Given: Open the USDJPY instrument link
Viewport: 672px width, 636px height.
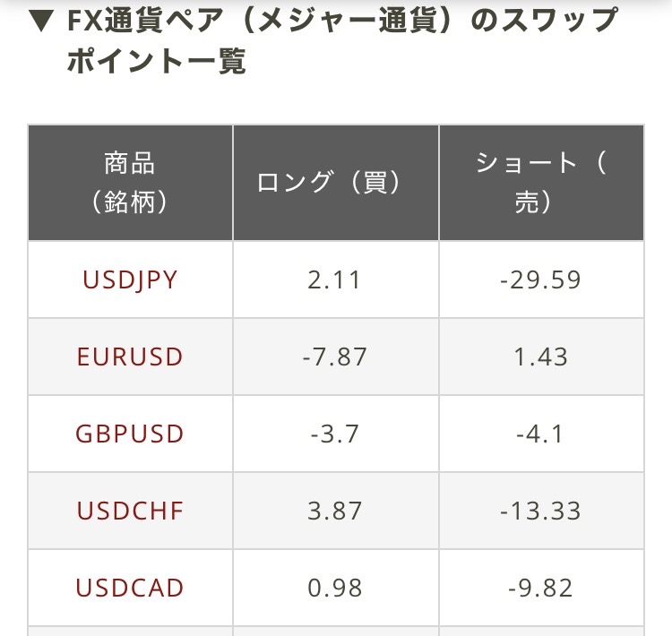Looking at the screenshot, I should point(130,280).
